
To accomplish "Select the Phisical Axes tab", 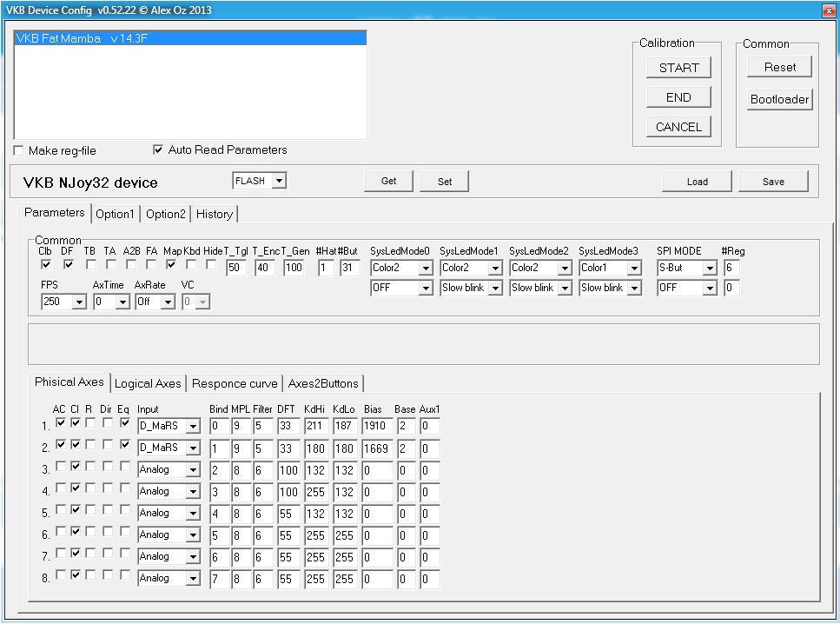I will [69, 382].
